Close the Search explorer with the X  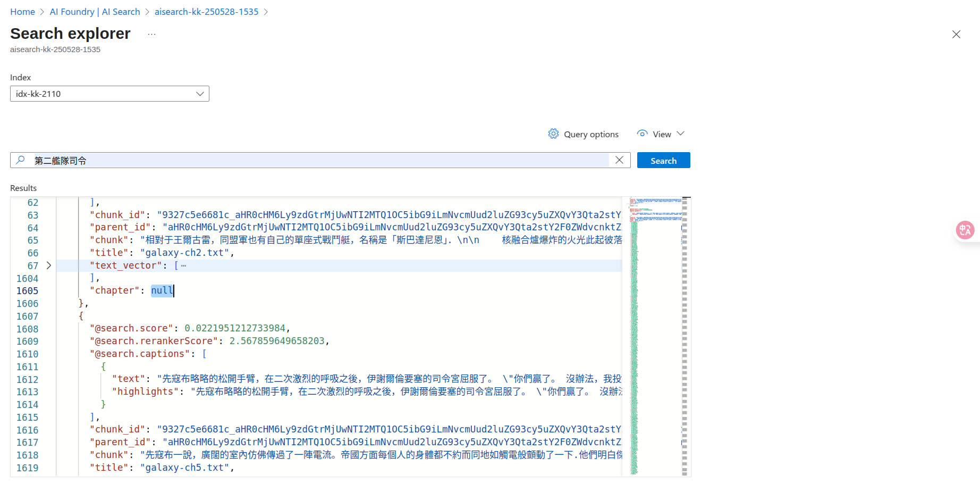[956, 34]
